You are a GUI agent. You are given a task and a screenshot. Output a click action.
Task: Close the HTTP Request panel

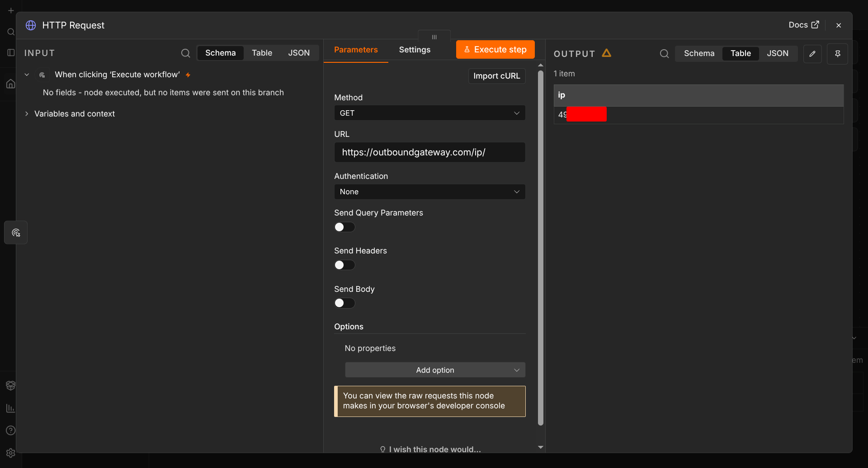tap(839, 25)
